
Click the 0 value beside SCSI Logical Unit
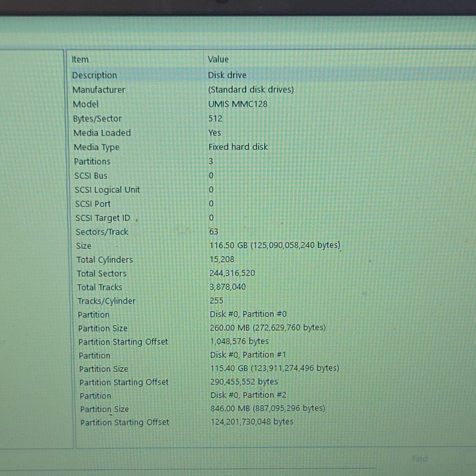click(x=211, y=189)
